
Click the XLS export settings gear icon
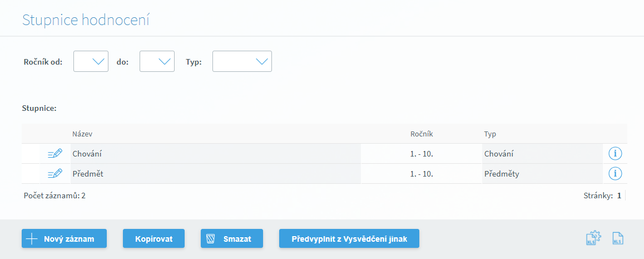593,238
